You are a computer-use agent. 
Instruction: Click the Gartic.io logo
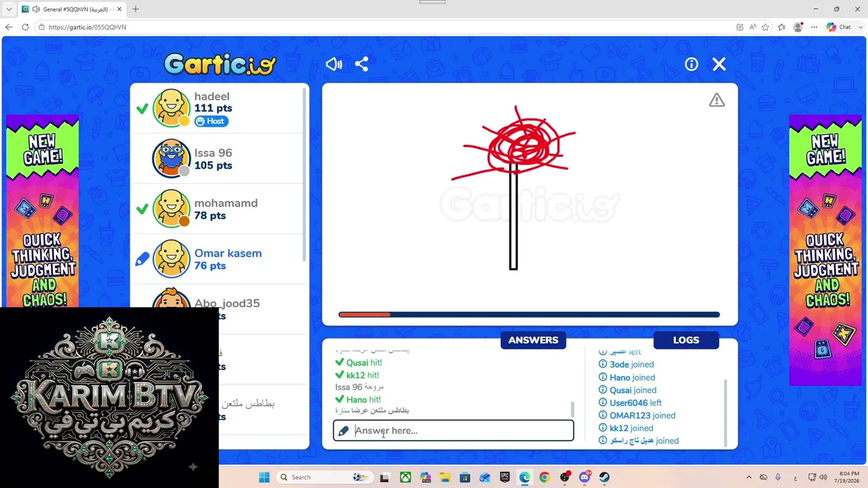220,64
